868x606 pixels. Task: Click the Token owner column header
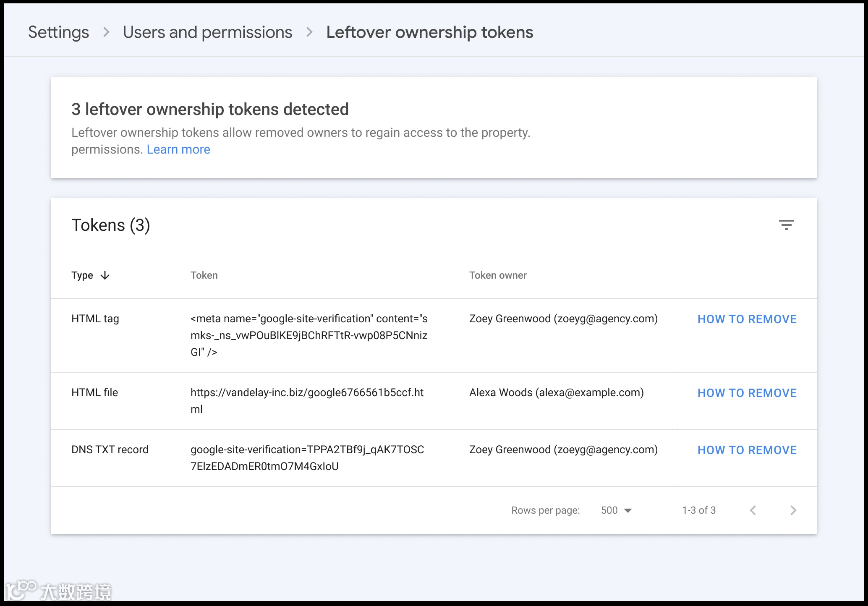point(497,275)
